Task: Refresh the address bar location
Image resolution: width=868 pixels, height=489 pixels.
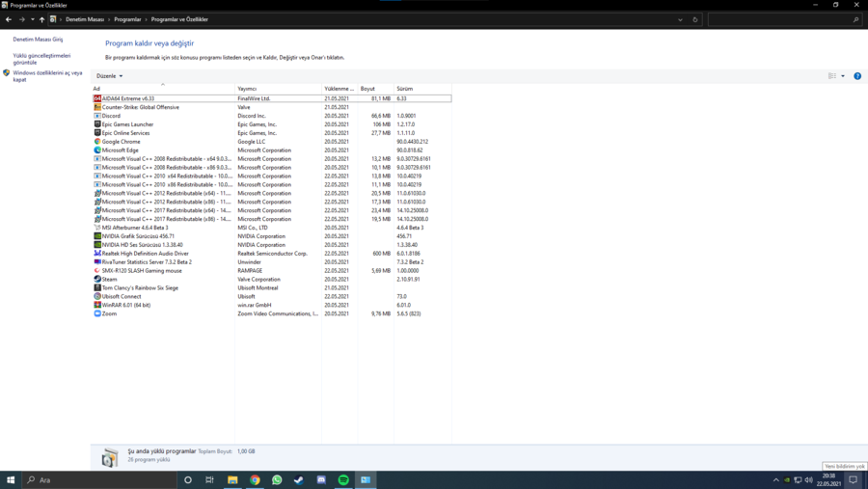Action: 695,19
